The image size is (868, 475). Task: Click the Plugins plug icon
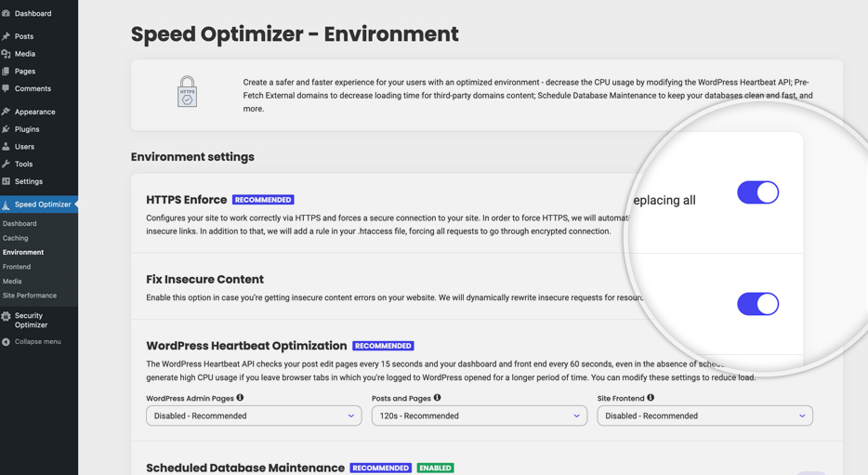pyautogui.click(x=6, y=129)
